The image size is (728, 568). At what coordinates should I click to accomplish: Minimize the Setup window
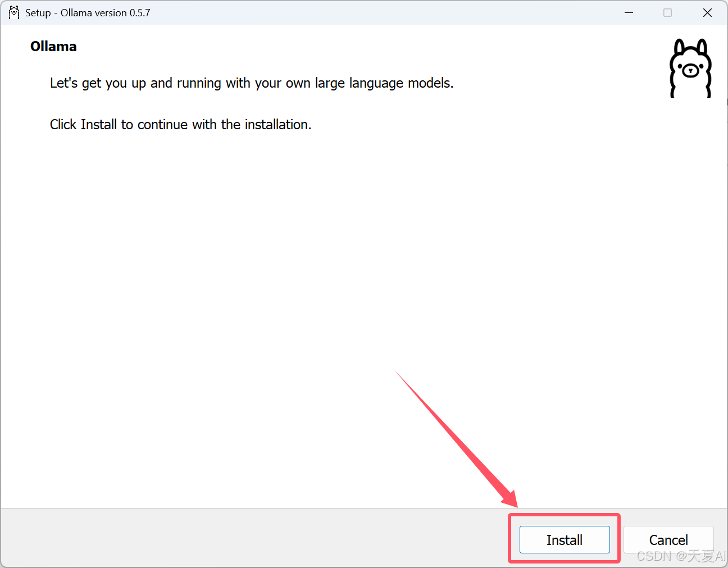(629, 12)
